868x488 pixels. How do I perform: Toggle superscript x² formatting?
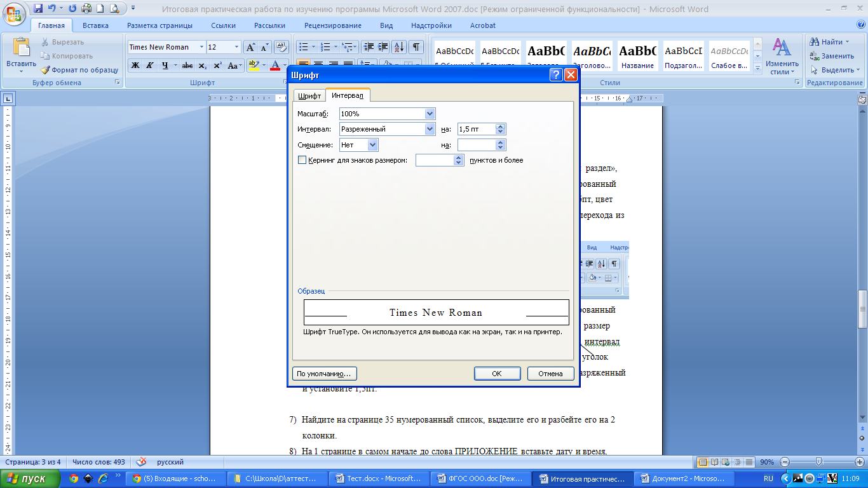217,65
